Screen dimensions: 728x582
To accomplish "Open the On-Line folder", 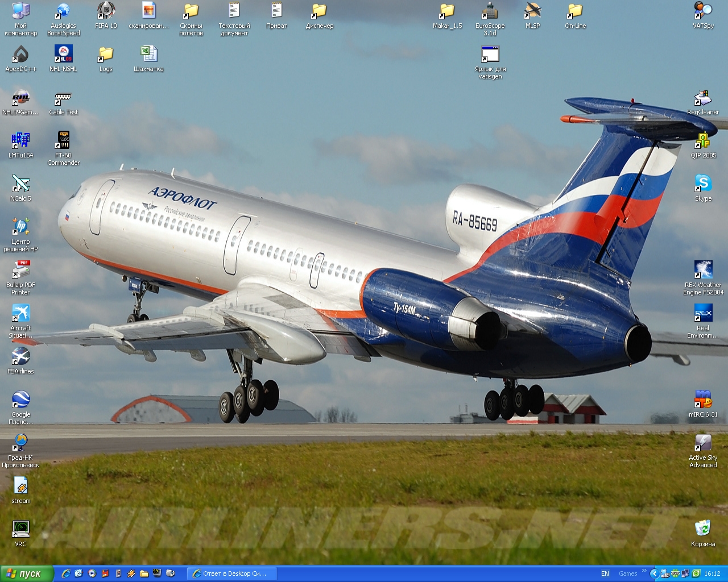I will pos(575,16).
